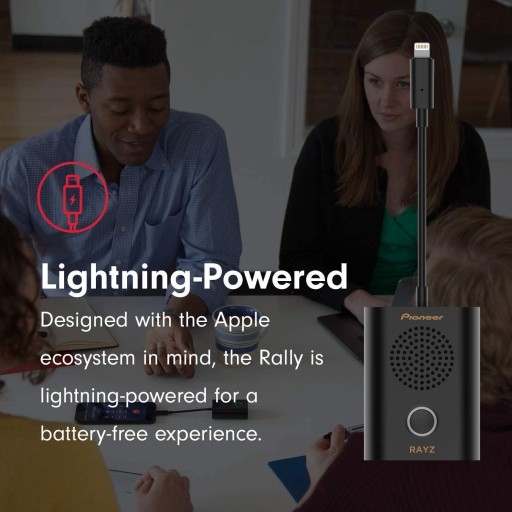Image resolution: width=512 pixels, height=512 pixels.
Task: Click the Lightning-Powered heading
Action: coord(194,277)
